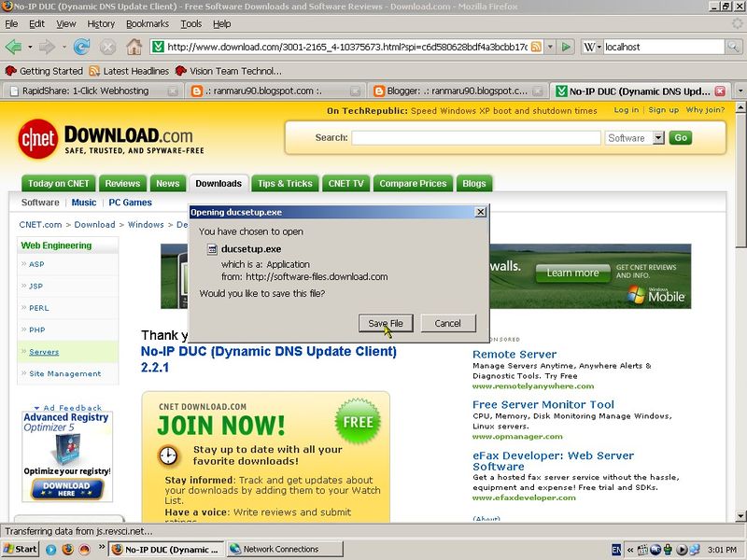Viewport: 747px width, 560px height.
Task: Click the Learn more banner button
Action: (x=572, y=273)
